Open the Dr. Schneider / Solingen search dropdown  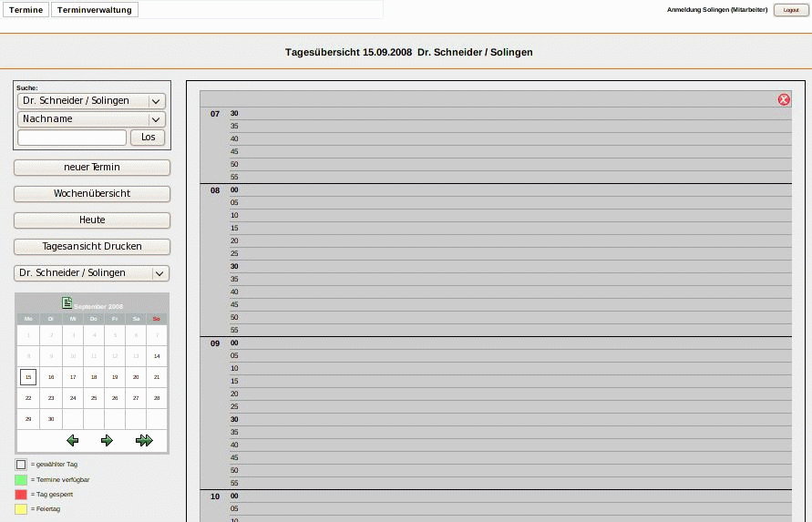(91, 101)
